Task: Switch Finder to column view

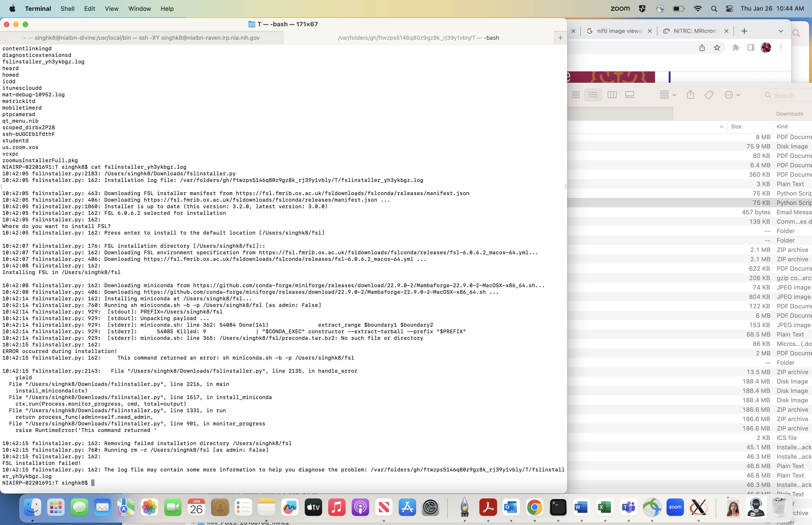Action: [612, 95]
